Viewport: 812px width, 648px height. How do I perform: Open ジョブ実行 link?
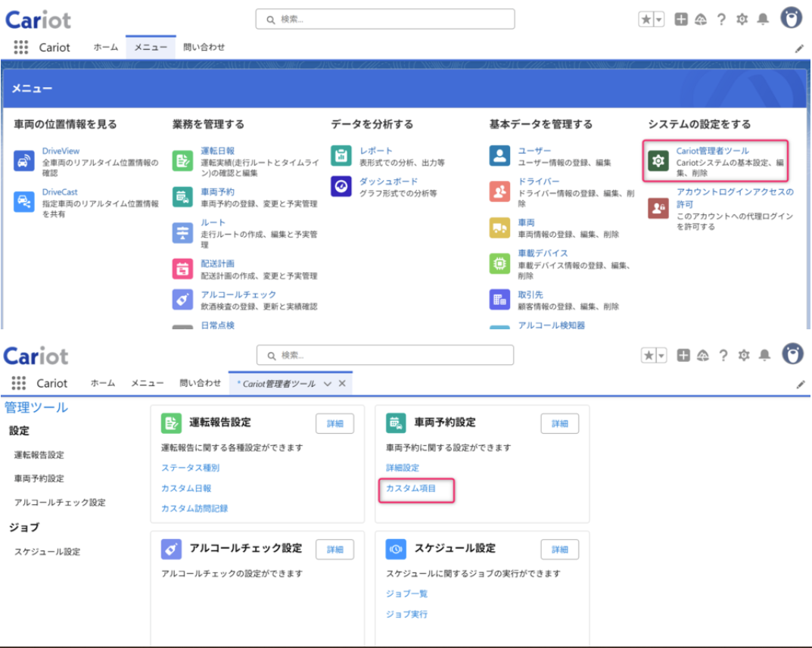pos(406,615)
